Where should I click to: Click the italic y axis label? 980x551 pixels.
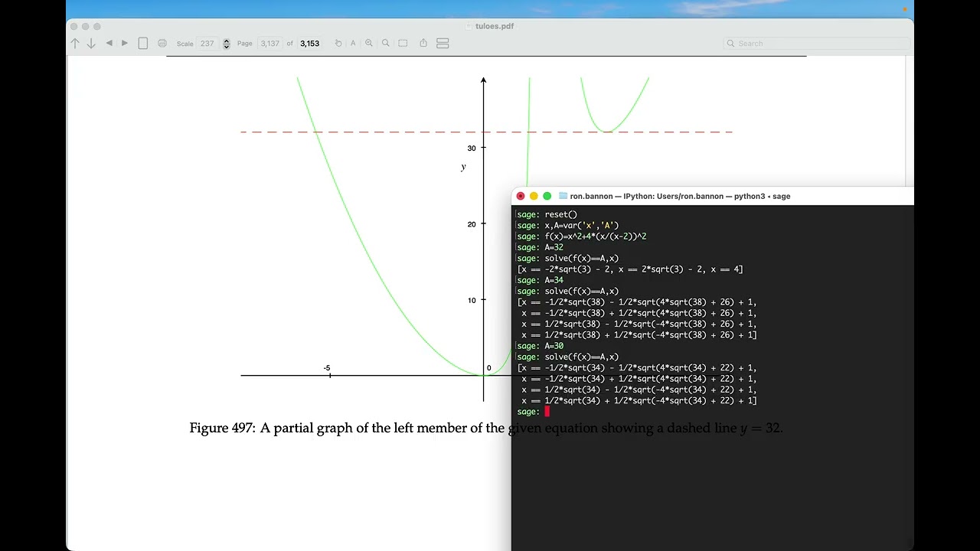click(463, 167)
